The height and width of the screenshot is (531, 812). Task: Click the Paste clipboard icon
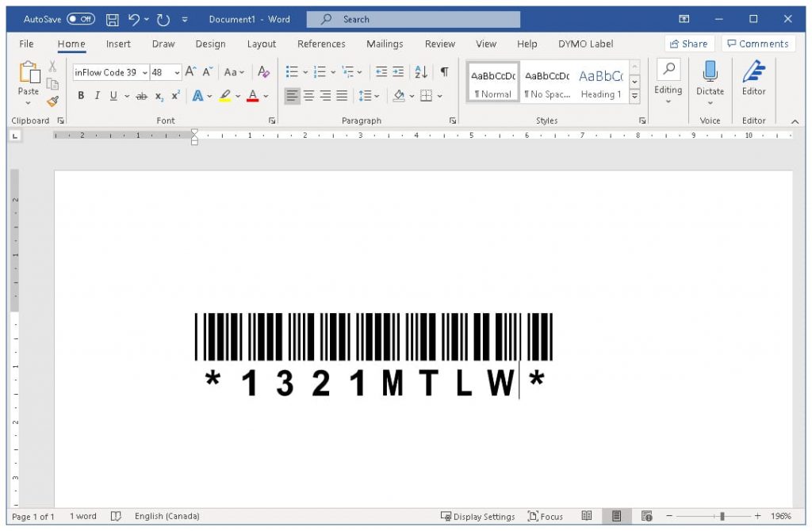(x=29, y=72)
